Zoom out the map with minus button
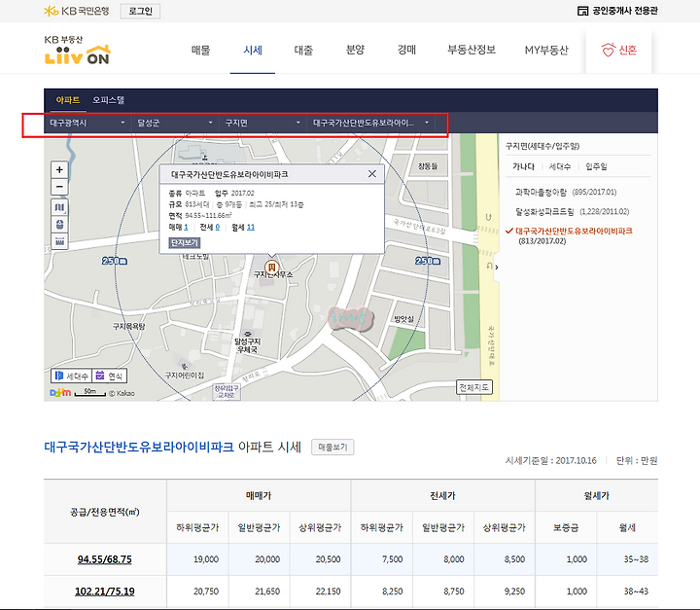The image size is (700, 610). [x=59, y=187]
